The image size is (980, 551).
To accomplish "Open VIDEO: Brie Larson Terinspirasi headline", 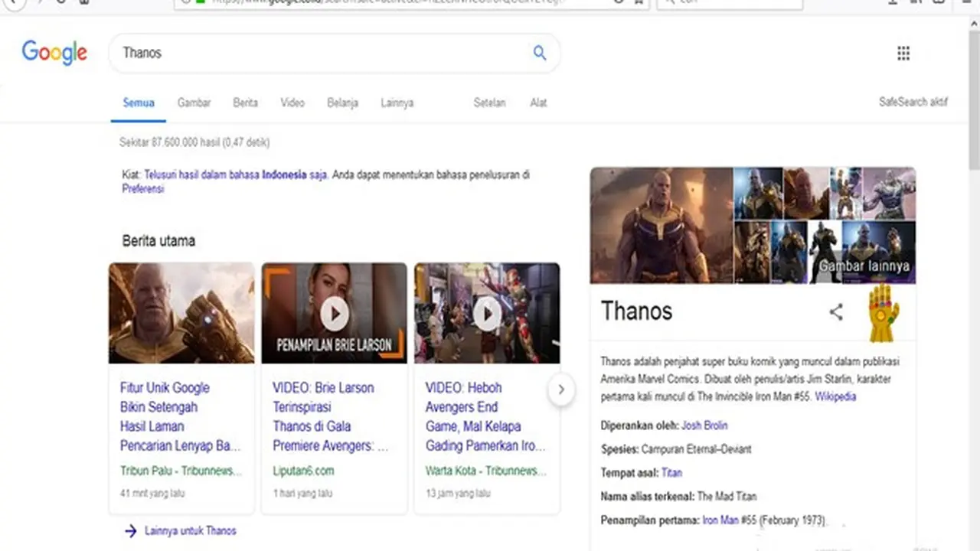I will coord(331,417).
